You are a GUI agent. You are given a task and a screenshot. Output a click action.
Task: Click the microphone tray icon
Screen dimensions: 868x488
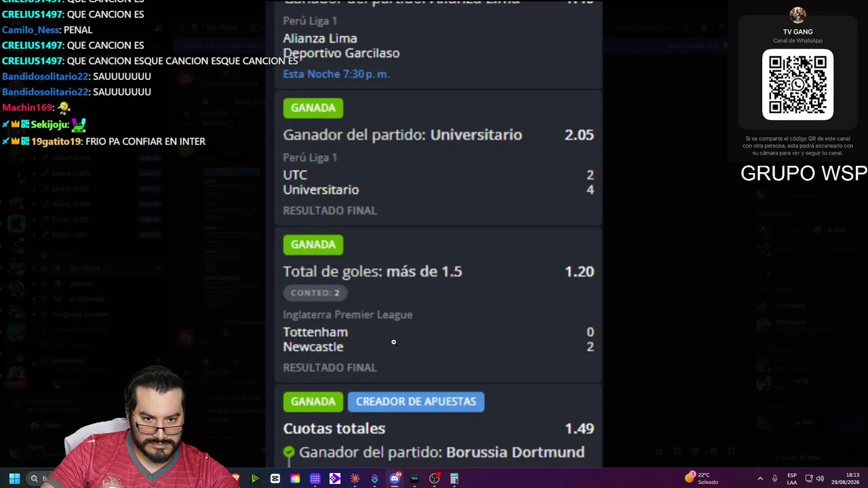click(x=775, y=479)
